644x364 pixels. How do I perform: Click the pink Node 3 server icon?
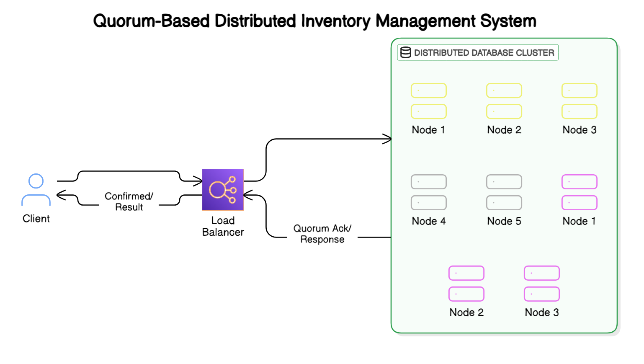541,284
